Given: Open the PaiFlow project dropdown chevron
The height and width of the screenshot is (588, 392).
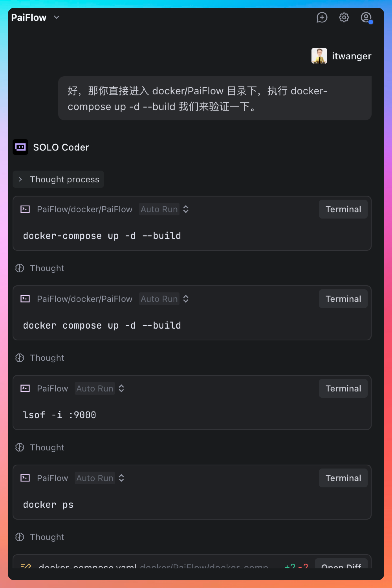Looking at the screenshot, I should (57, 17).
